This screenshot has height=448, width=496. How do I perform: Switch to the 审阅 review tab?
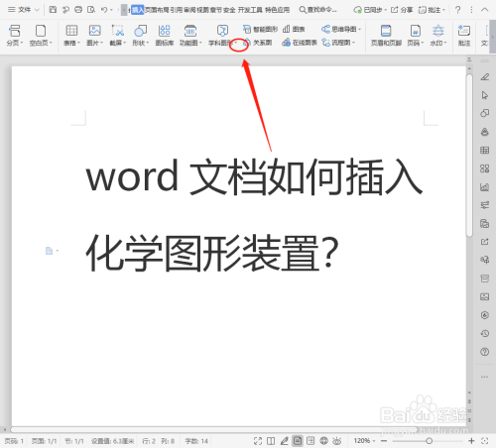[189, 10]
